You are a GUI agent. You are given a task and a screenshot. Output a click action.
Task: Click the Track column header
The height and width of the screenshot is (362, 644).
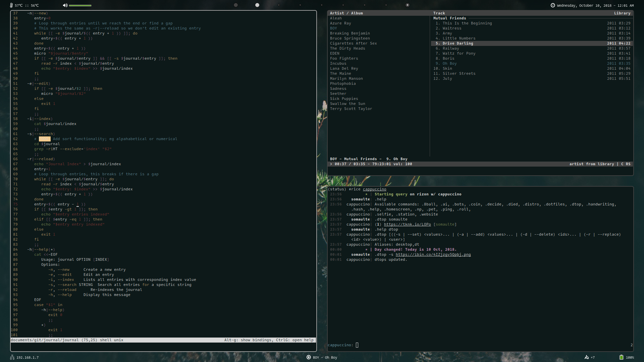[x=439, y=13]
